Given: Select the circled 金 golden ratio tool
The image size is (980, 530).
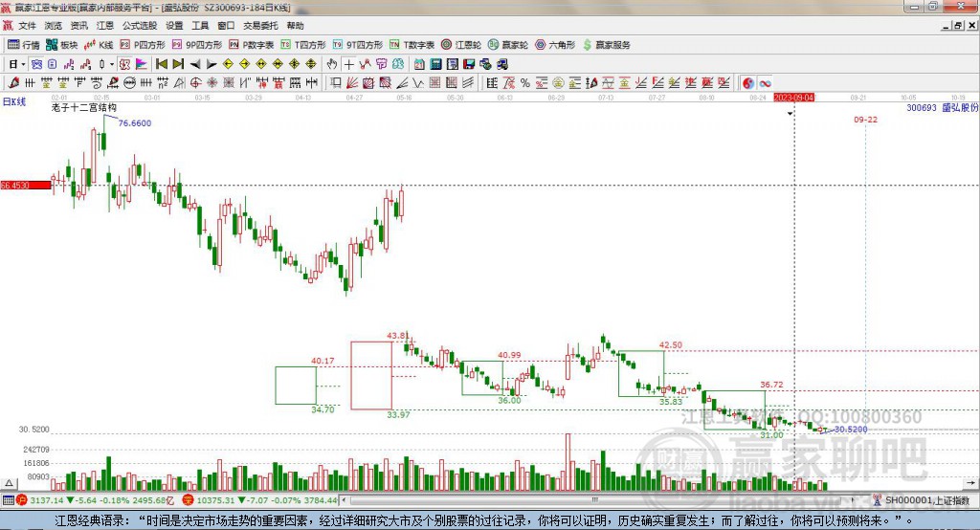Looking at the screenshot, I should pos(558,82).
